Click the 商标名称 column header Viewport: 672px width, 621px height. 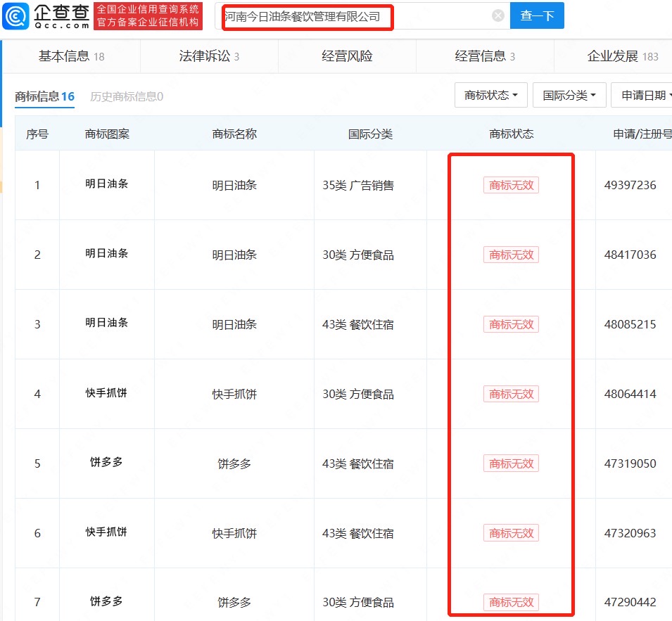click(234, 134)
